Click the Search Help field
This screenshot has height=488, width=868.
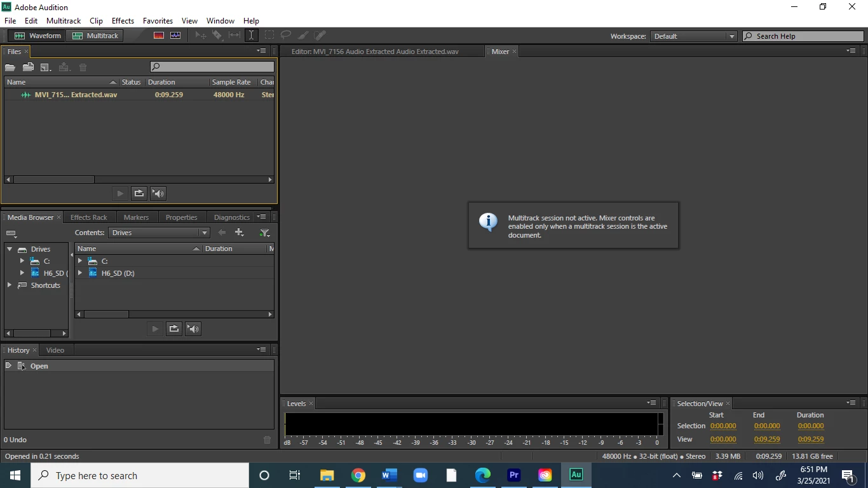803,36
